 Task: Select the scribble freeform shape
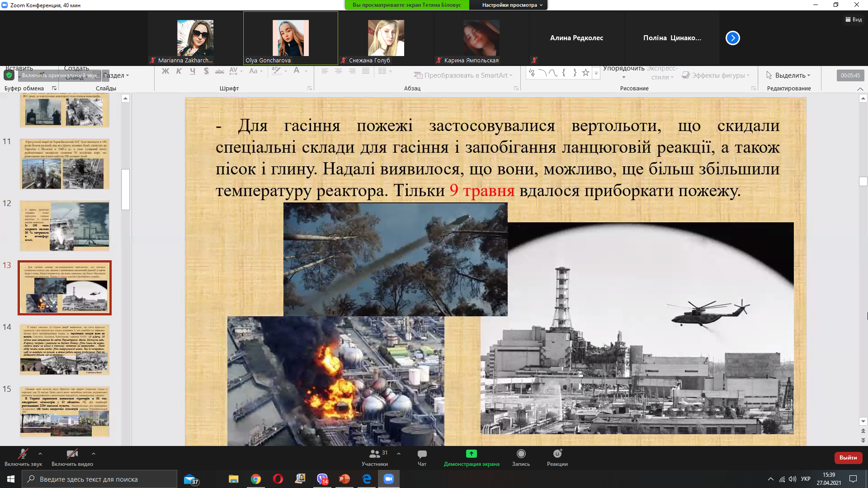click(x=532, y=72)
